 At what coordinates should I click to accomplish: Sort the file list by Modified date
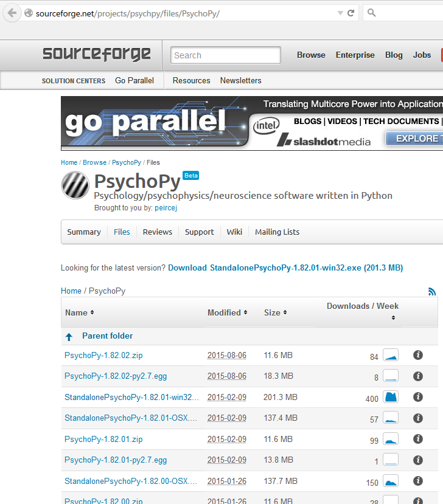click(227, 312)
